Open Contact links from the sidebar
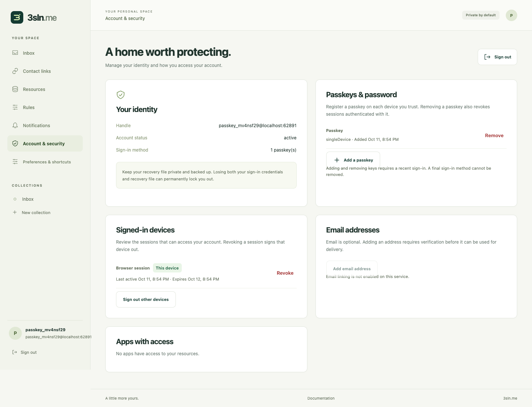The image size is (532, 407). coord(45,71)
